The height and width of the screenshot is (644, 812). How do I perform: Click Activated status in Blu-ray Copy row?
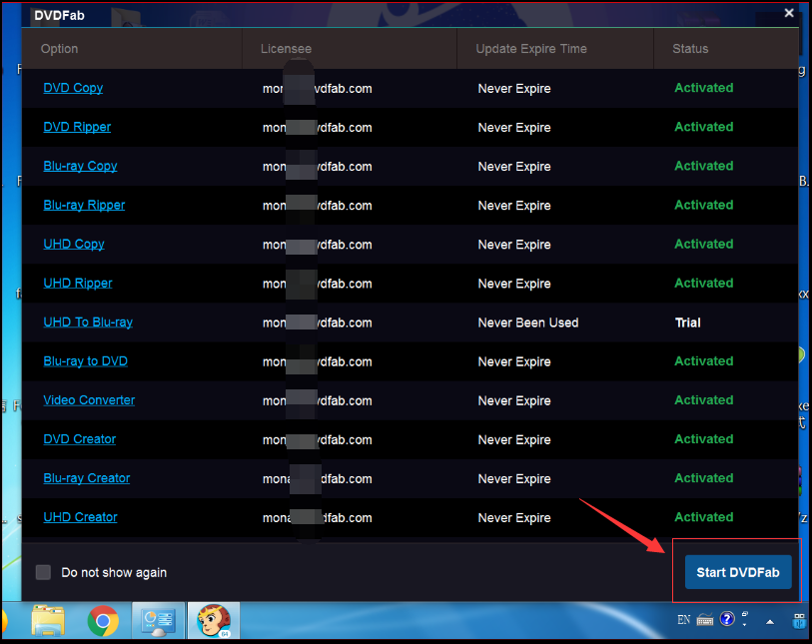[x=704, y=166]
